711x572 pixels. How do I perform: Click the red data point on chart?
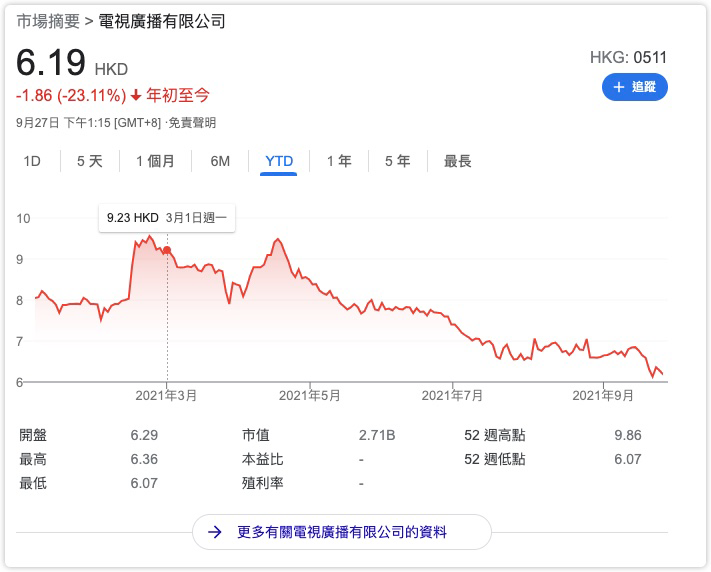167,250
